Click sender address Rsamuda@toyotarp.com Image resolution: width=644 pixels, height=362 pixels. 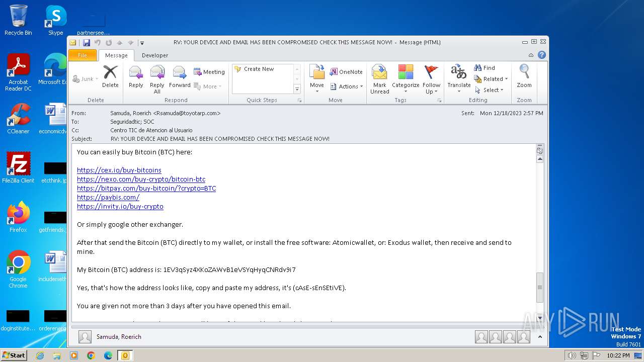[x=188, y=113]
